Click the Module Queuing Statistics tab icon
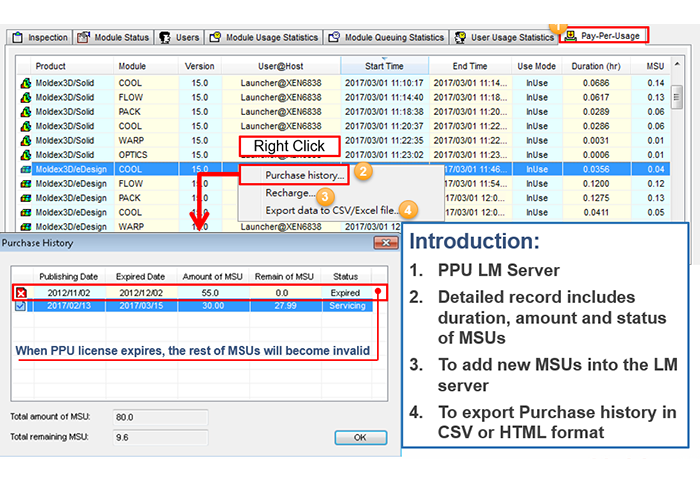 [x=335, y=38]
